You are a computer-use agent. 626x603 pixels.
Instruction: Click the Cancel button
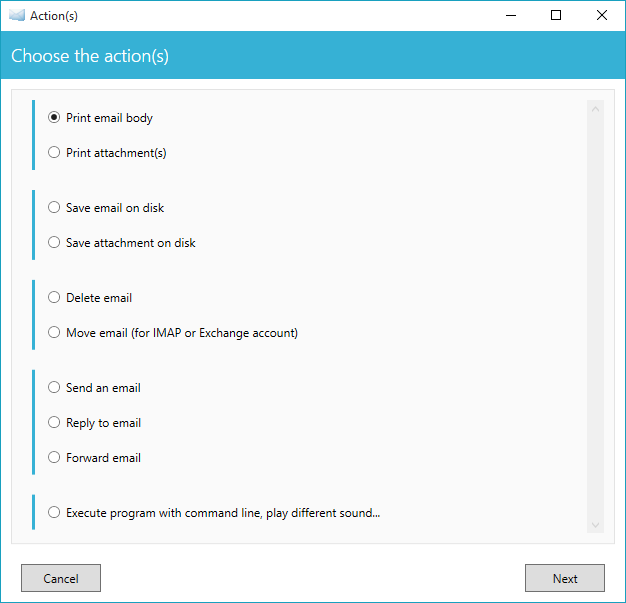coord(61,578)
